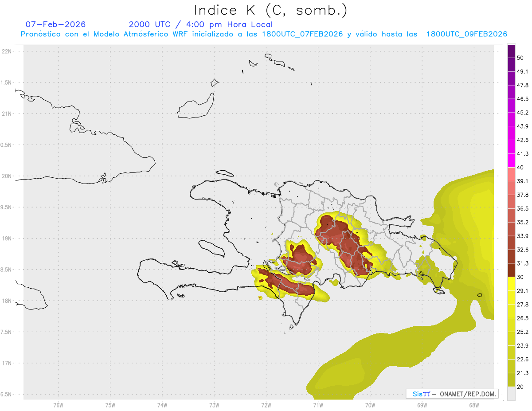Click the legend value "42.6"
Viewport: 532px width, 411px height.
pyautogui.click(x=523, y=141)
